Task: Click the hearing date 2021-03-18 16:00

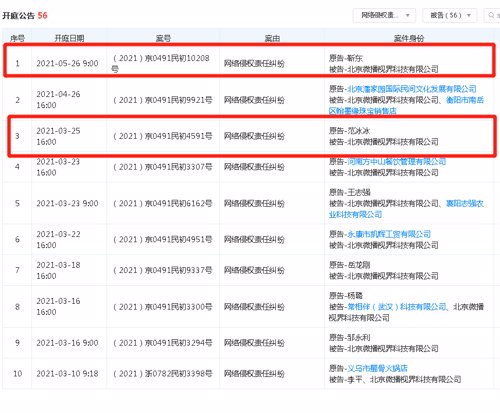Action: point(58,270)
